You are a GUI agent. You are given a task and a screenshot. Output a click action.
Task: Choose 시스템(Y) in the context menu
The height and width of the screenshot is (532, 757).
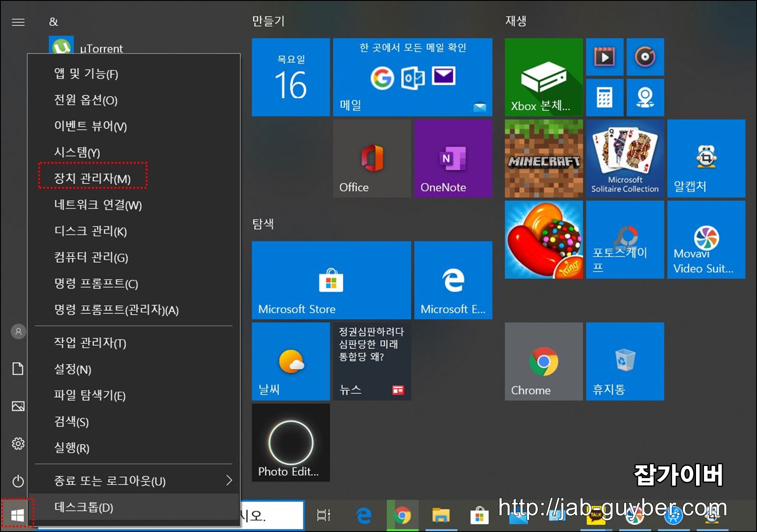click(x=134, y=152)
